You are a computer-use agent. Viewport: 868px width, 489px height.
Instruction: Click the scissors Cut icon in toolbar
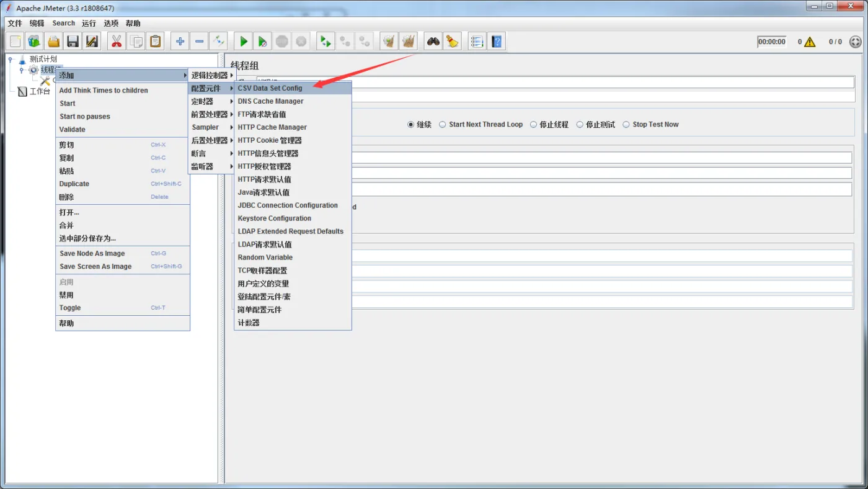click(116, 42)
